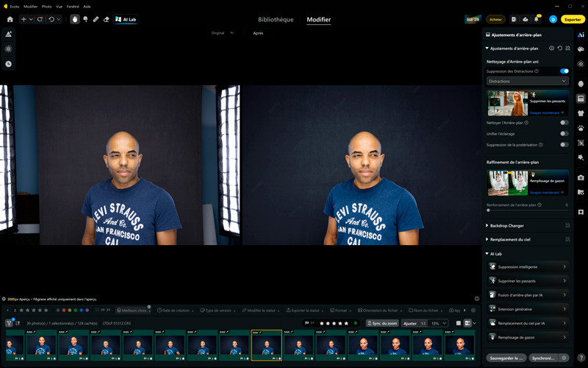Toggle Sync. du zoom
Image resolution: width=588 pixels, height=368 pixels.
(x=382, y=323)
